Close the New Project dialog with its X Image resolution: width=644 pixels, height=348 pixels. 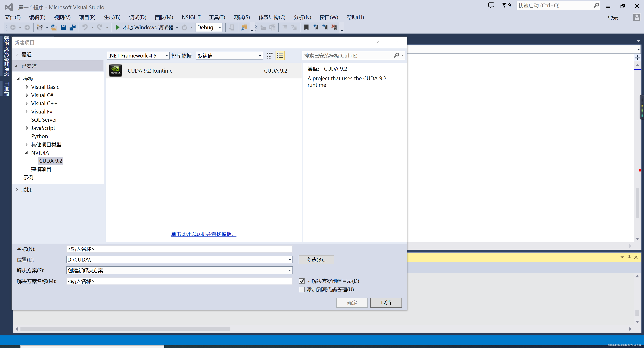pyautogui.click(x=397, y=42)
